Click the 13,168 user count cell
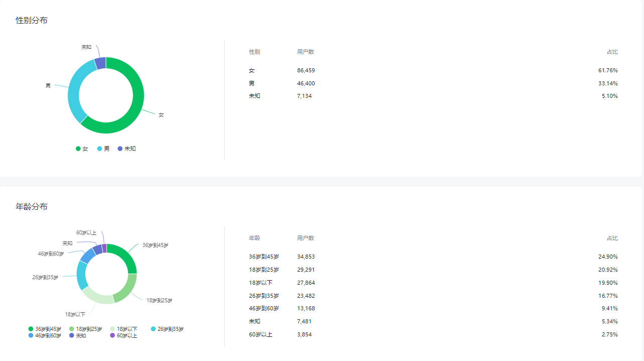 [x=306, y=309]
